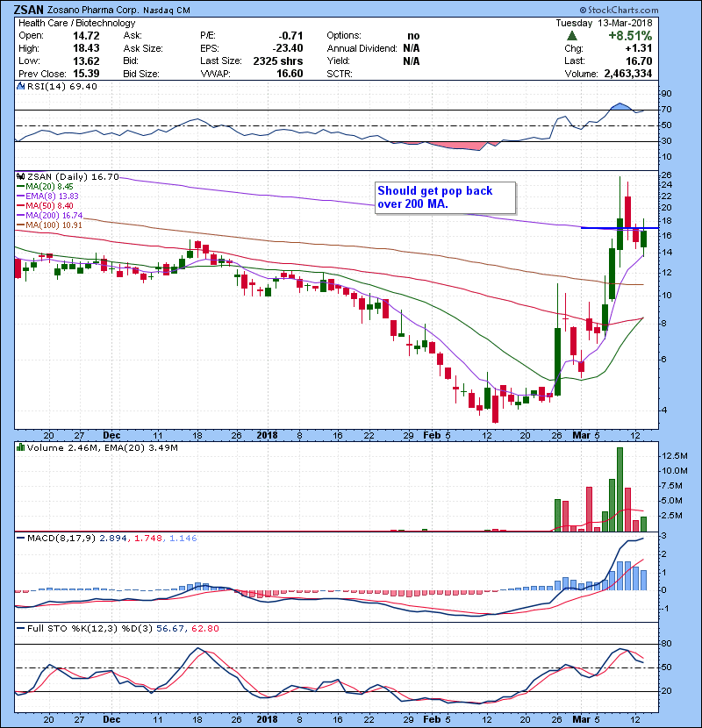Click the Options value 'no'
702x728 pixels.
(x=413, y=36)
